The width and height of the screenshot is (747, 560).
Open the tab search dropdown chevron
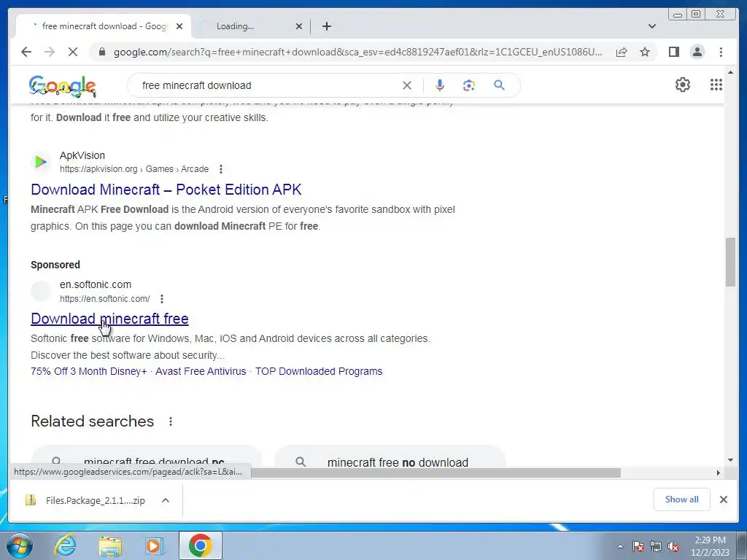pos(652,26)
